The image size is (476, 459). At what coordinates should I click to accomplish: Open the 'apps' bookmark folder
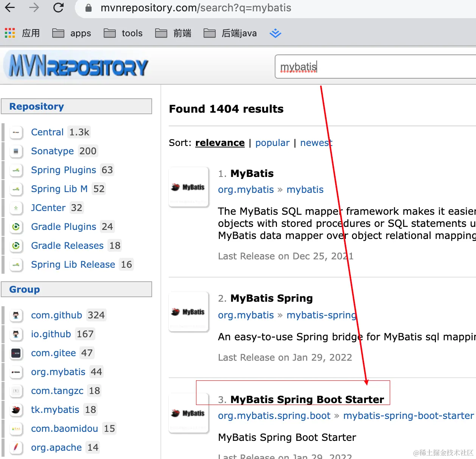(72, 33)
